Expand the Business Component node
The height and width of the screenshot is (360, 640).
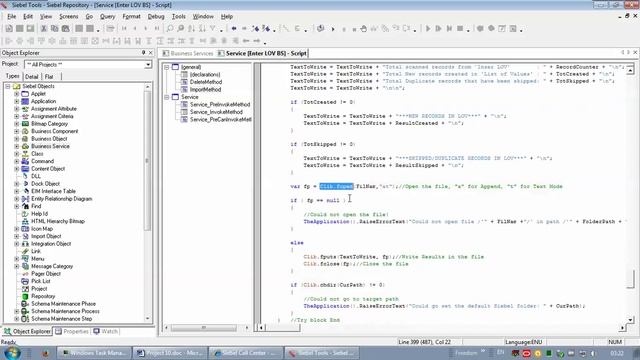point(17,131)
